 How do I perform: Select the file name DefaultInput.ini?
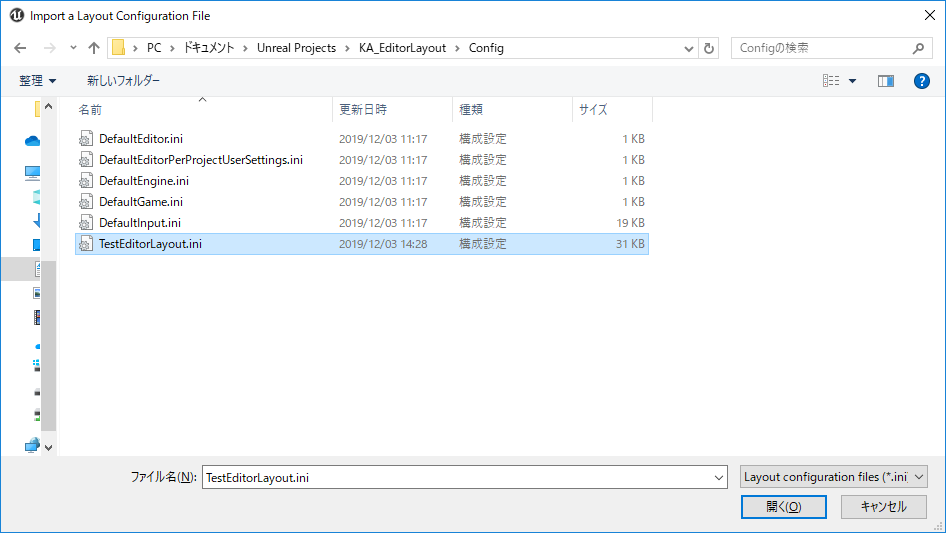pos(140,223)
